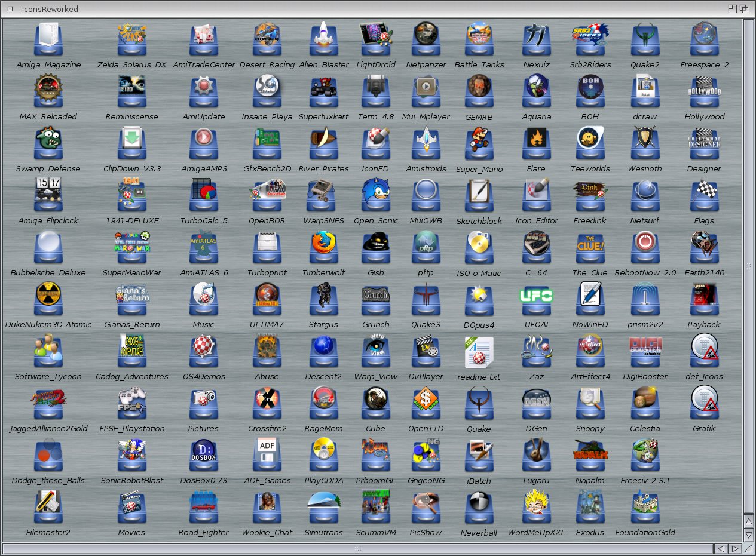
Task: Select the Freespace_2 icon
Action: coord(705,40)
